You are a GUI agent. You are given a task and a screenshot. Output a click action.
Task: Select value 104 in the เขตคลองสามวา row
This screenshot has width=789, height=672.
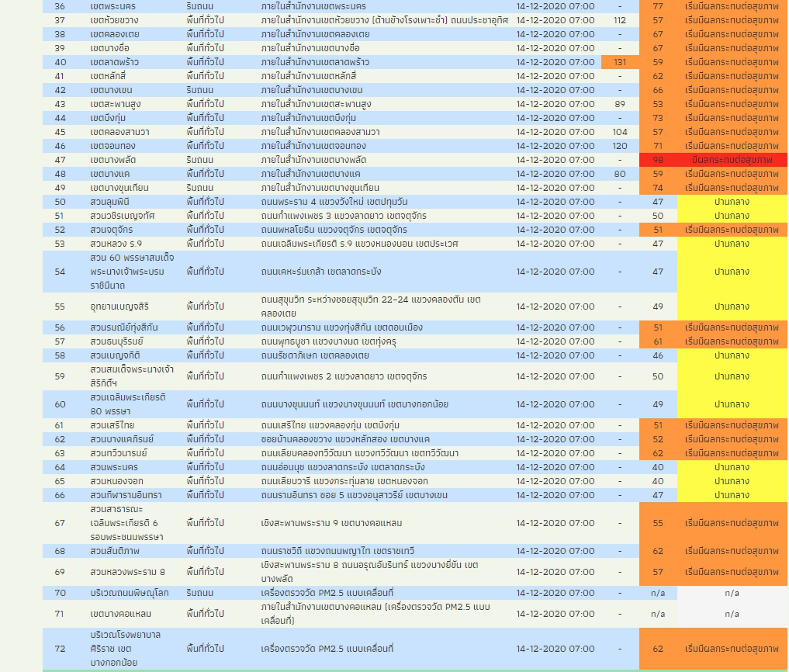tap(620, 132)
